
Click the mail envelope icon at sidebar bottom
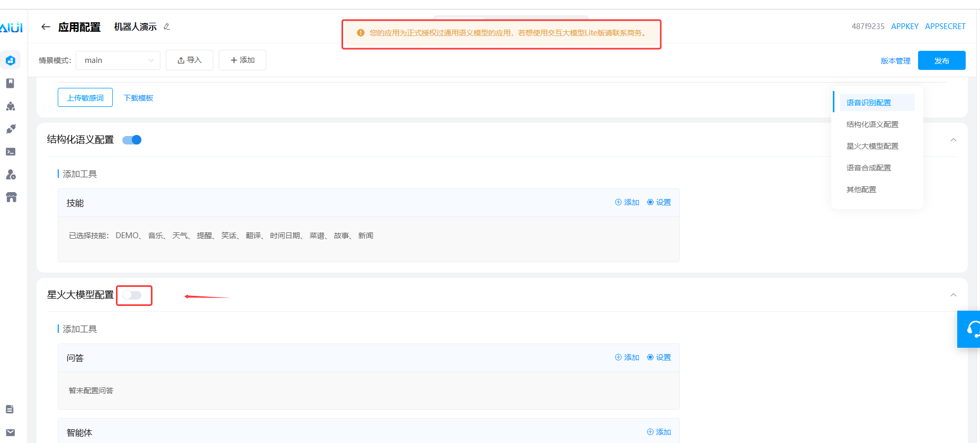click(10, 432)
